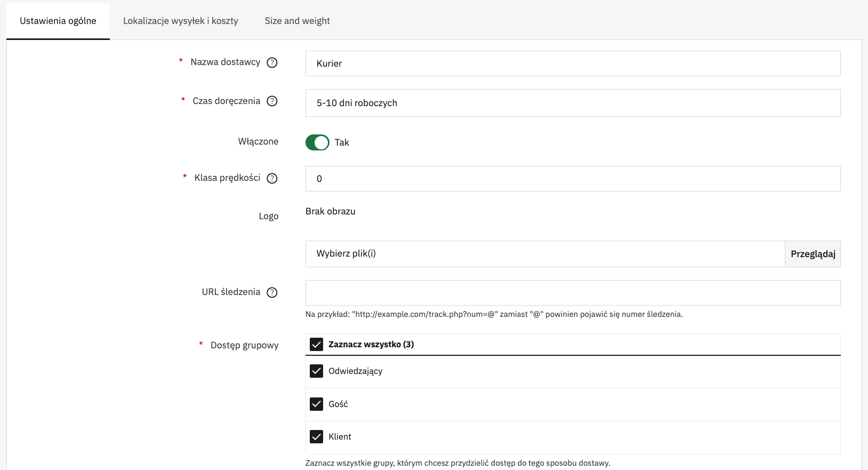This screenshot has width=868, height=470.
Task: Select the Ustawienia ogólne tab
Action: coord(58,21)
